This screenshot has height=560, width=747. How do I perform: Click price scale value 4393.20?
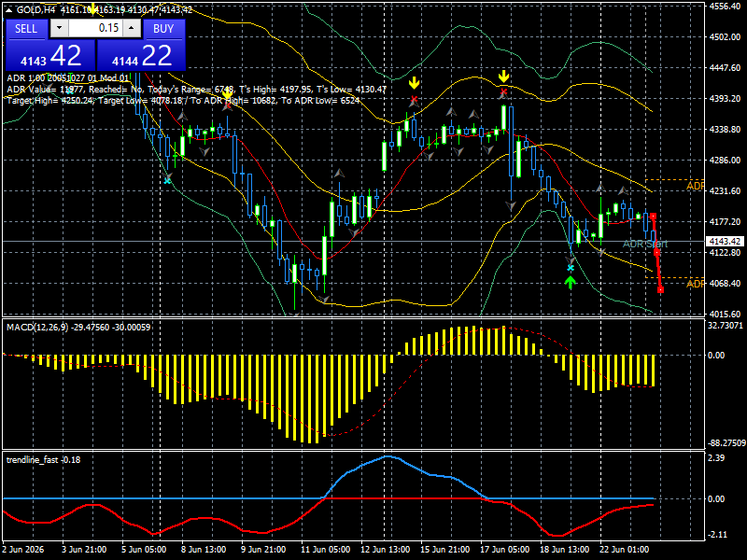[x=726, y=99]
